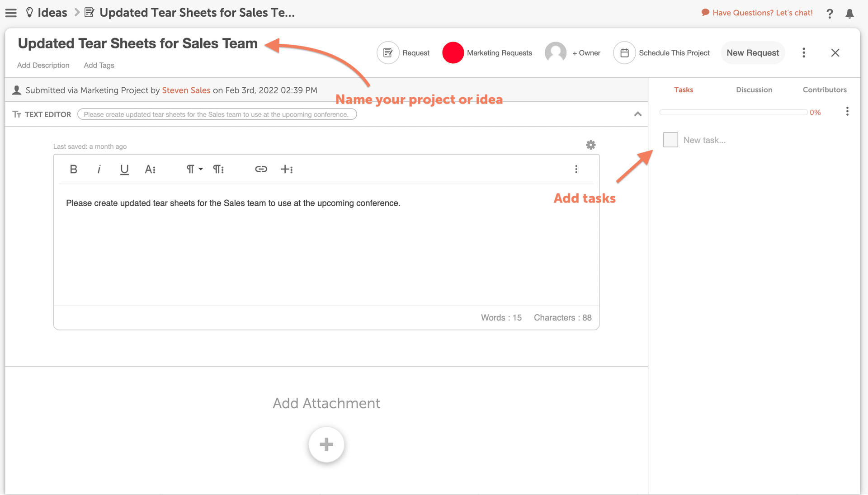Screen dimensions: 868x495
Task: Open the paragraph format dropdown
Action: coord(193,169)
